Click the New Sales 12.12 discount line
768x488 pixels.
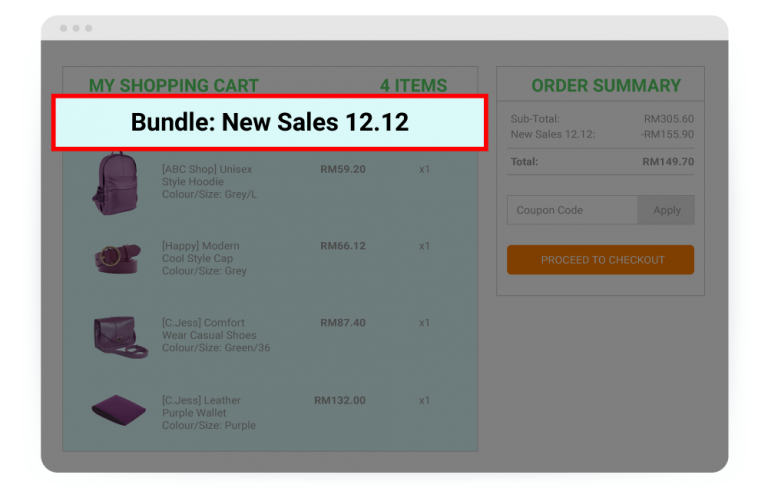pyautogui.click(x=552, y=134)
